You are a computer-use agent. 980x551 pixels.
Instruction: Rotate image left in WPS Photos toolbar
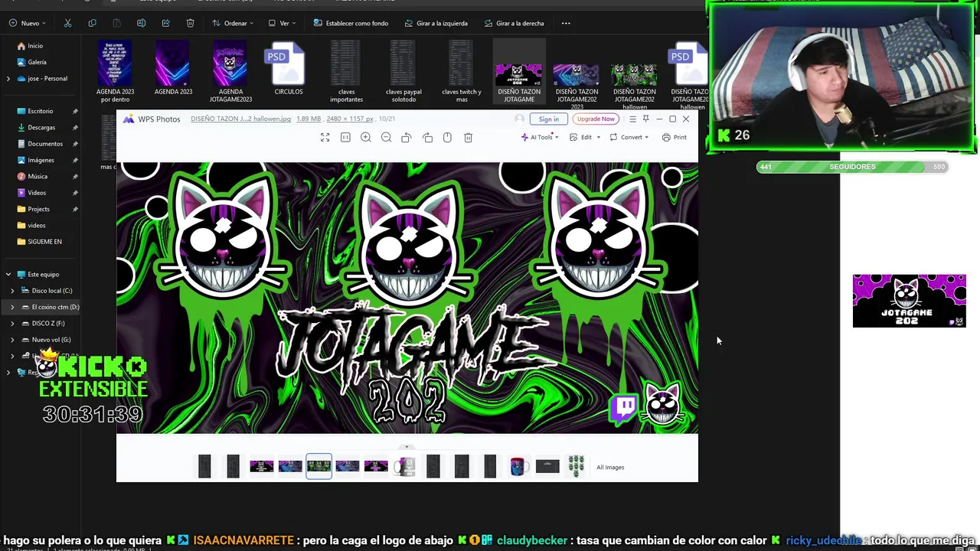pyautogui.click(x=407, y=137)
